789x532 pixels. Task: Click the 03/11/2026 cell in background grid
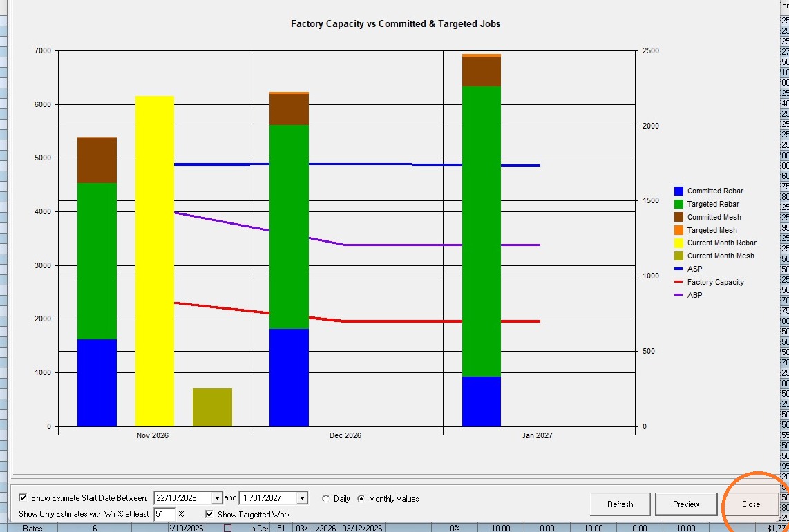(315, 528)
